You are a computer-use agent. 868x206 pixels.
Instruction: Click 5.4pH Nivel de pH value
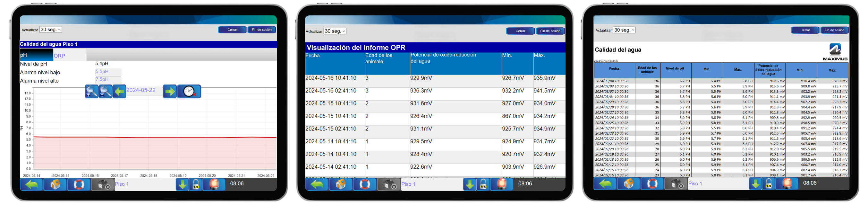(x=102, y=64)
